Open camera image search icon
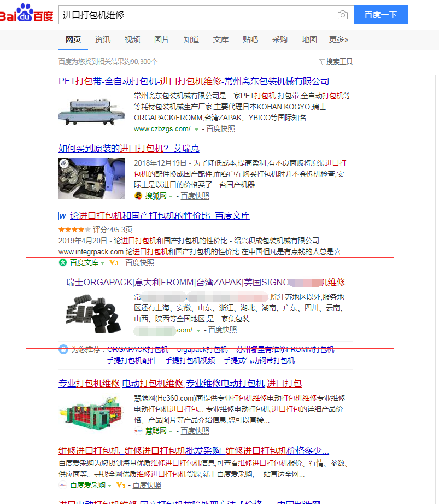 [x=343, y=15]
